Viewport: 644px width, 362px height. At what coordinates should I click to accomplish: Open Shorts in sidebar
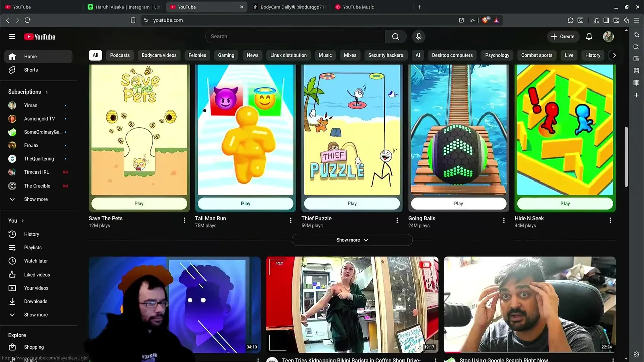click(39, 70)
